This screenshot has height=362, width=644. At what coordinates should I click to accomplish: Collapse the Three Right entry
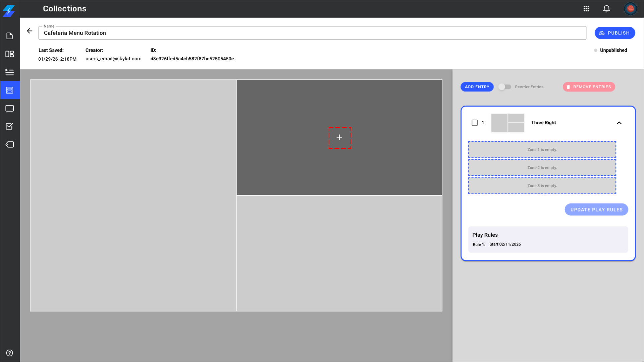[619, 123]
